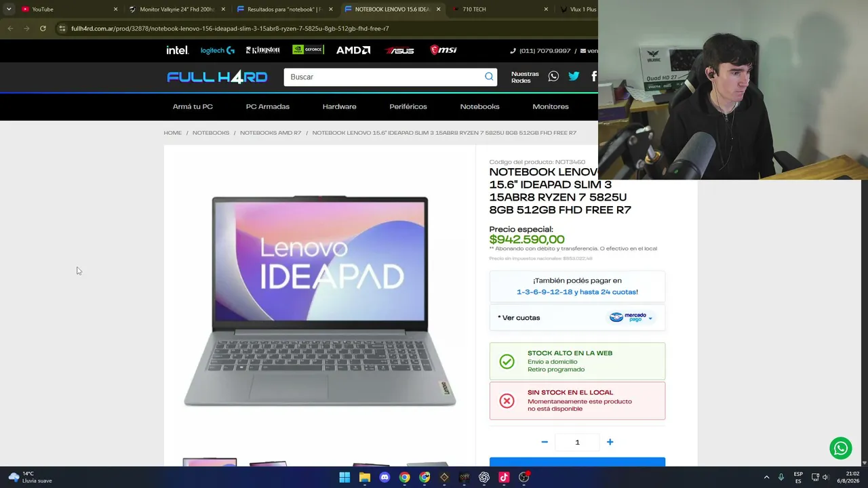The width and height of the screenshot is (868, 488).
Task: Open ChatGPT from the taskbar
Action: [x=484, y=477]
